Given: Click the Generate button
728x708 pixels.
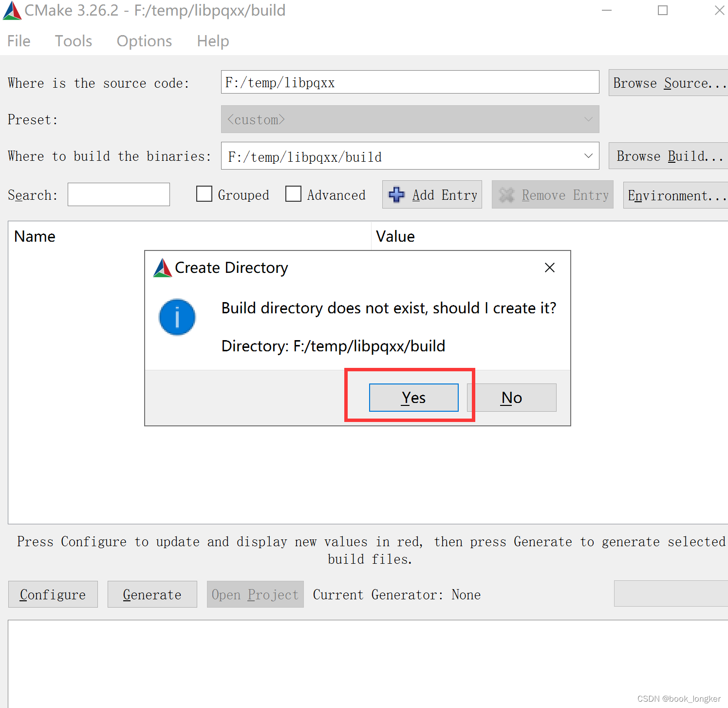Looking at the screenshot, I should point(152,594).
